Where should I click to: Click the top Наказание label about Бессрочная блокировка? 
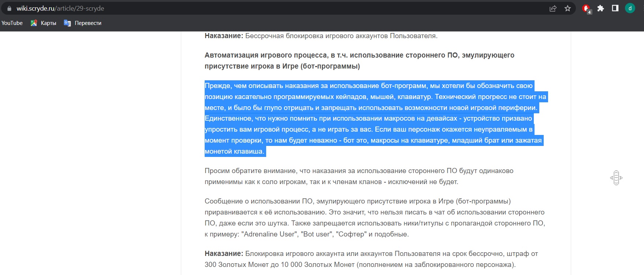click(224, 36)
